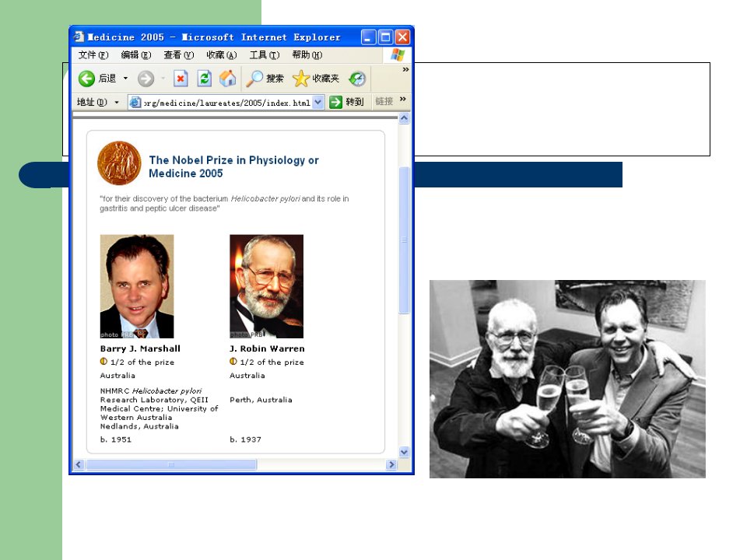Open the Forward button history dropdown
This screenshot has height=560, width=747.
[x=163, y=78]
